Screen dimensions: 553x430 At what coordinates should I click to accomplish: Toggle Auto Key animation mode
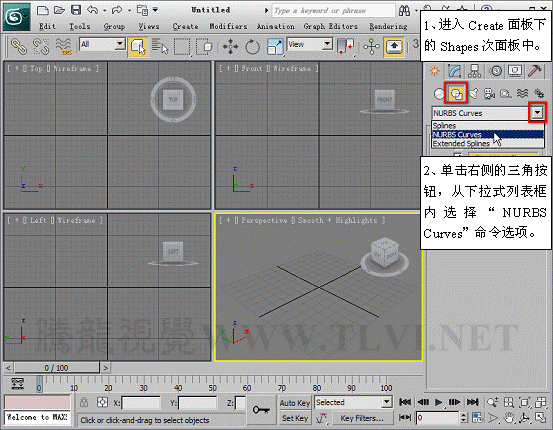coord(295,403)
